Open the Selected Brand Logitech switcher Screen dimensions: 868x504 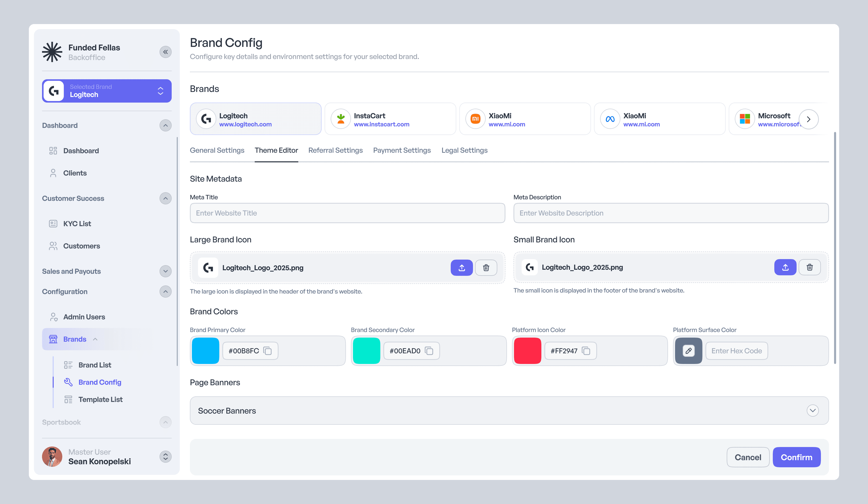(x=107, y=91)
